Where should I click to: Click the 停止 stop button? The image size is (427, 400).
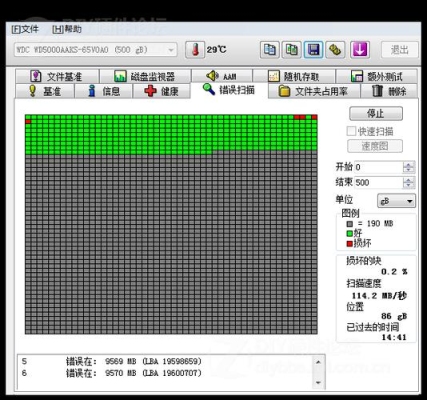pos(376,114)
